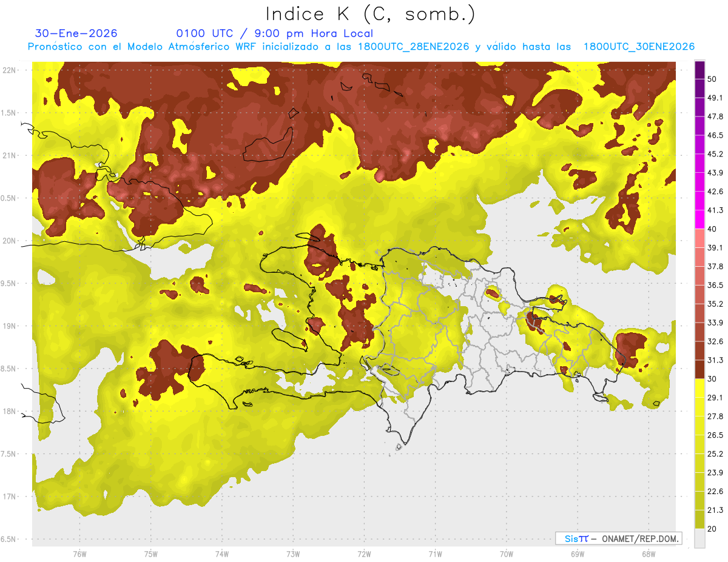Click the '23.9' color scale value
The width and height of the screenshot is (728, 562).
coord(715,473)
